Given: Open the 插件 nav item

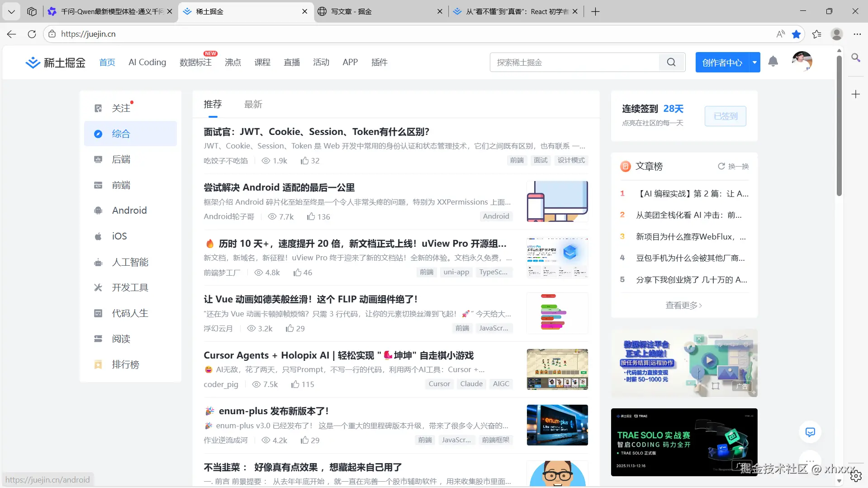Looking at the screenshot, I should [379, 62].
